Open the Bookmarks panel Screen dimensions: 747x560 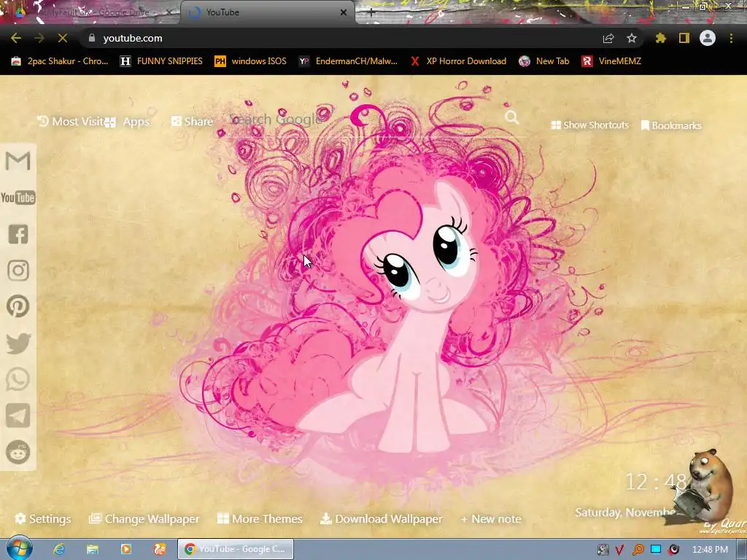click(x=671, y=125)
